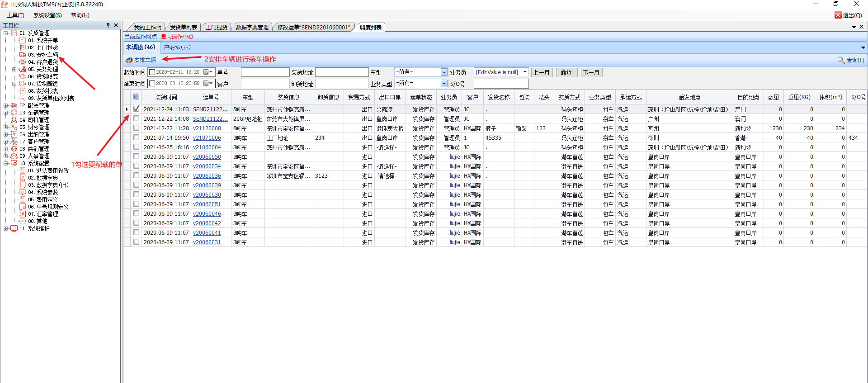
Task: Check the row for waybill v21120008
Action: tap(136, 128)
